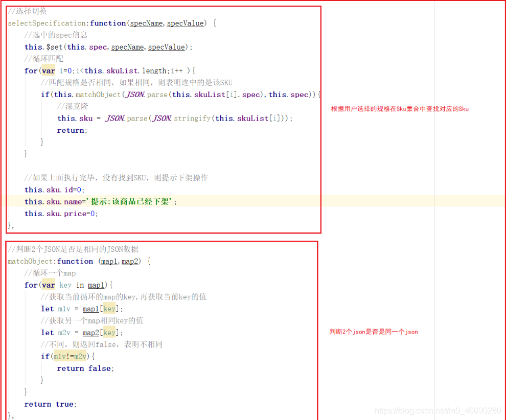Image resolution: width=506 pixels, height=420 pixels.
Task: Select the comment '//匹配规格是否相同，如果相同…该SKU'
Action: [136, 83]
